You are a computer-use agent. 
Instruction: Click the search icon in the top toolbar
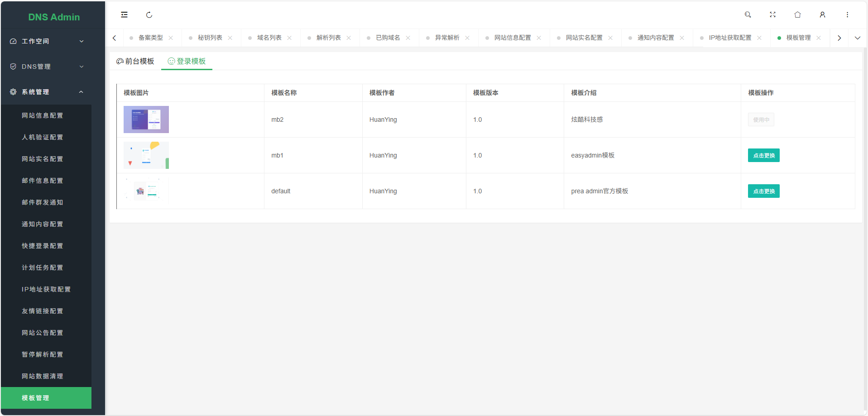pos(748,14)
